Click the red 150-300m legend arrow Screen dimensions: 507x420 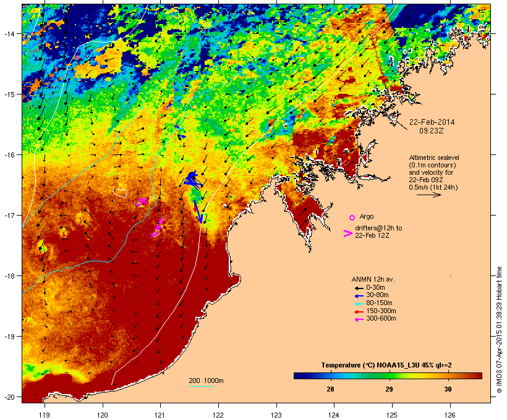(359, 312)
